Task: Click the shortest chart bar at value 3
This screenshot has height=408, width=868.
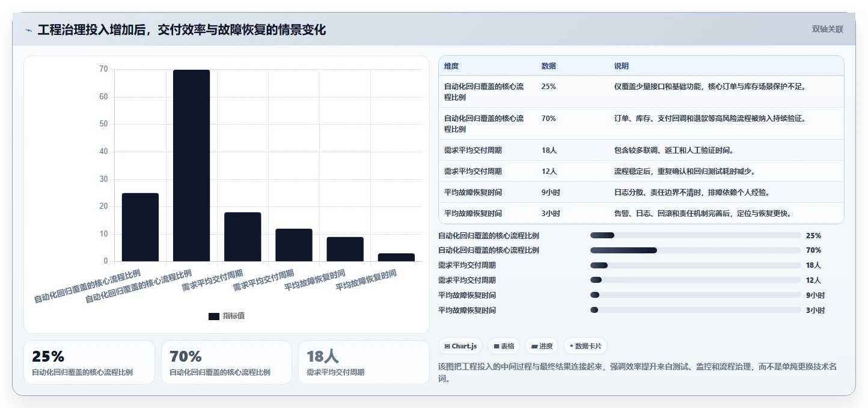Action: [x=396, y=258]
